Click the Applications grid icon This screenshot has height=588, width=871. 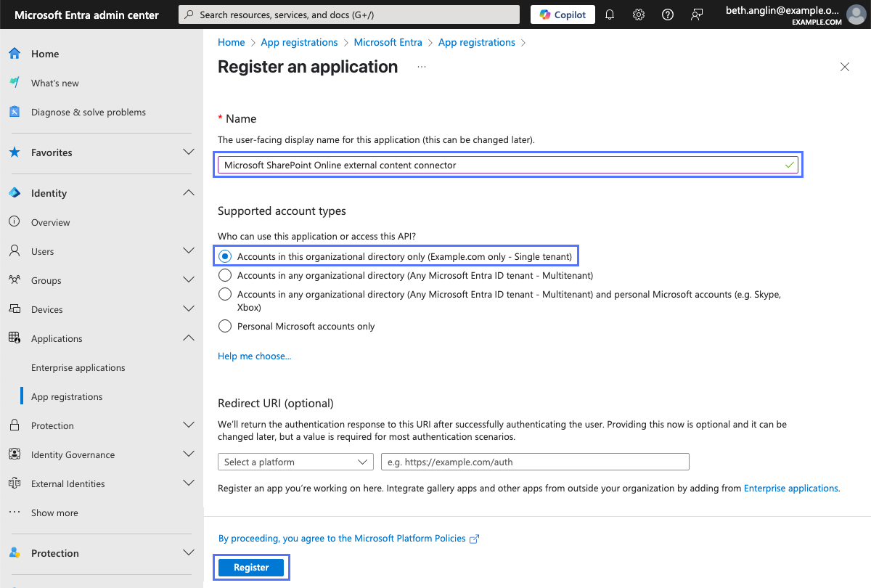pos(15,338)
